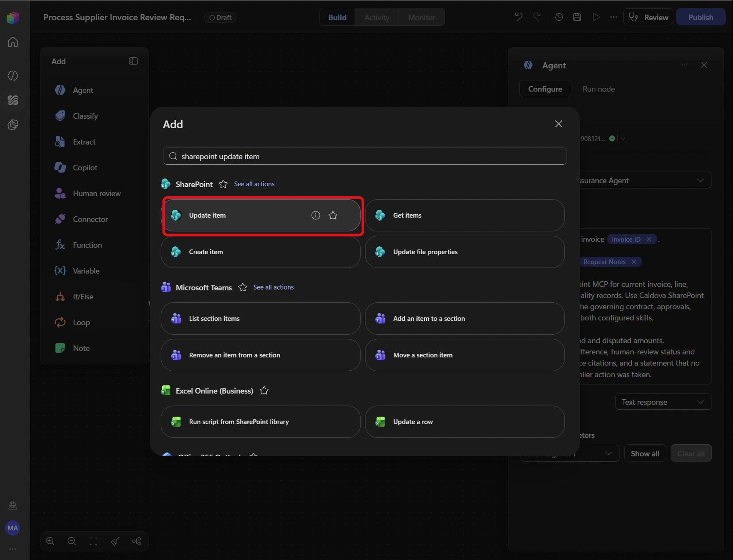Click the Review button

(x=648, y=17)
